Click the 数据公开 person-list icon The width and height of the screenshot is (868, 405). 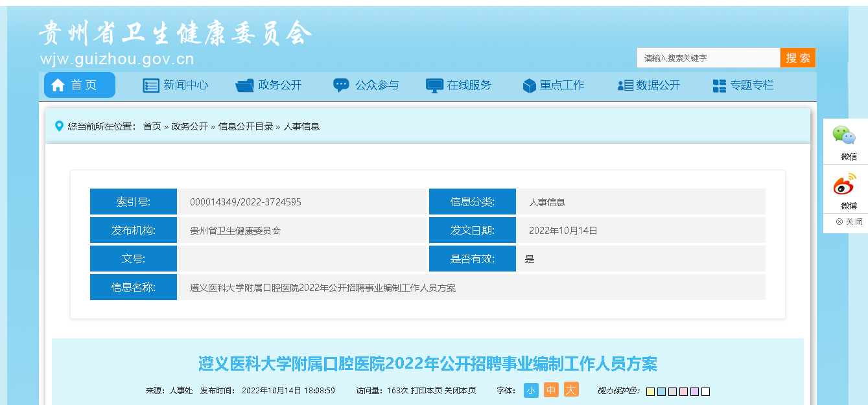click(625, 86)
